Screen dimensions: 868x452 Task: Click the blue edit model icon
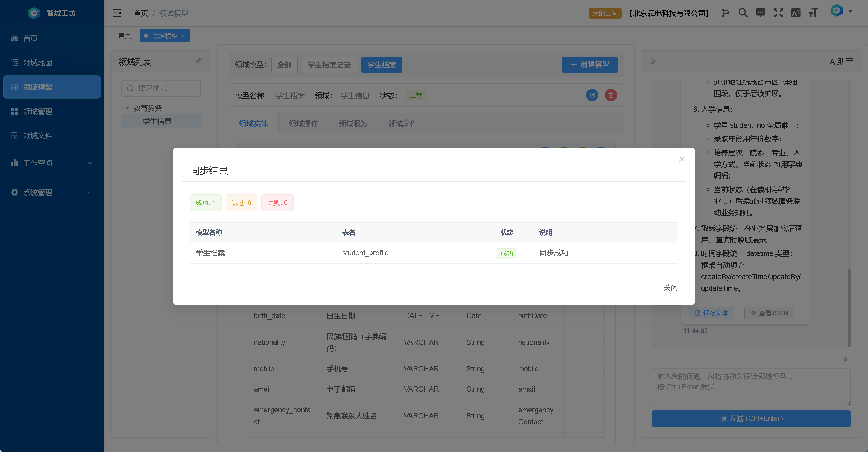coord(592,95)
